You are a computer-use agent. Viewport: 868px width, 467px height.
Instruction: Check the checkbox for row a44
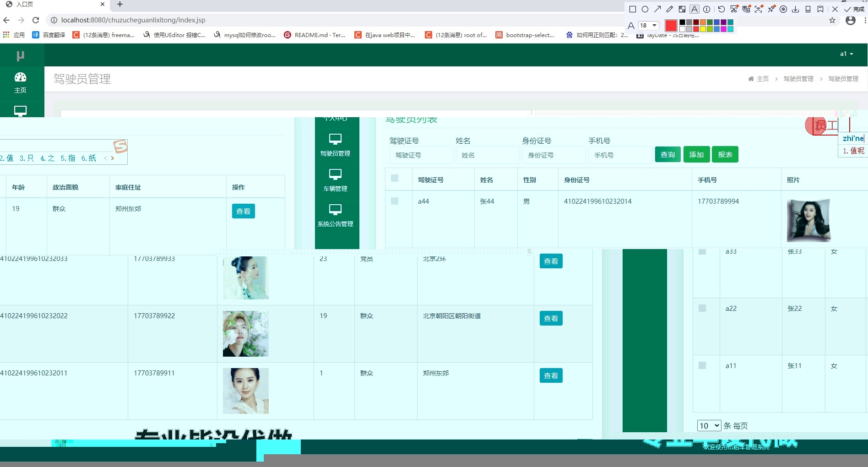(395, 201)
